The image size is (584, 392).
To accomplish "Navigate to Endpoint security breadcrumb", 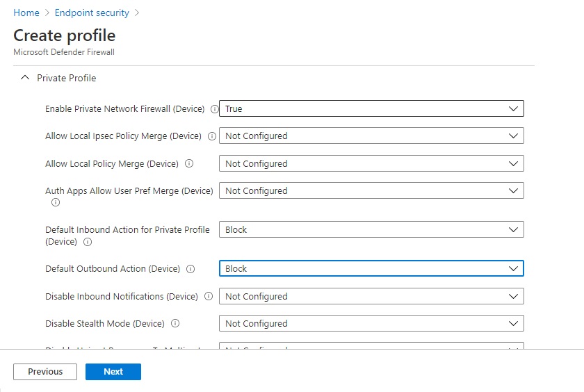I will tap(92, 13).
